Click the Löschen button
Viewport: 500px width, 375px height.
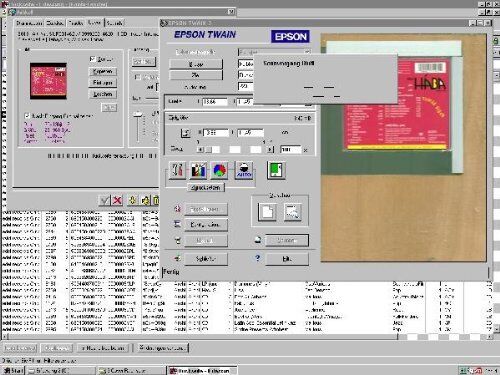click(103, 94)
